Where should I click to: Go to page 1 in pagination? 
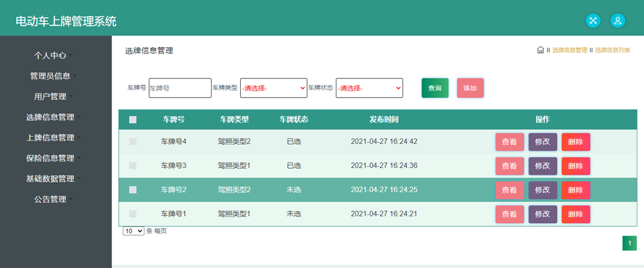[x=629, y=243]
